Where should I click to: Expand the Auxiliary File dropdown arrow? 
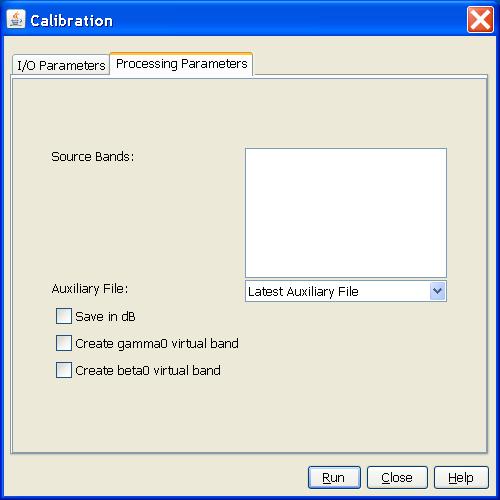coord(437,291)
